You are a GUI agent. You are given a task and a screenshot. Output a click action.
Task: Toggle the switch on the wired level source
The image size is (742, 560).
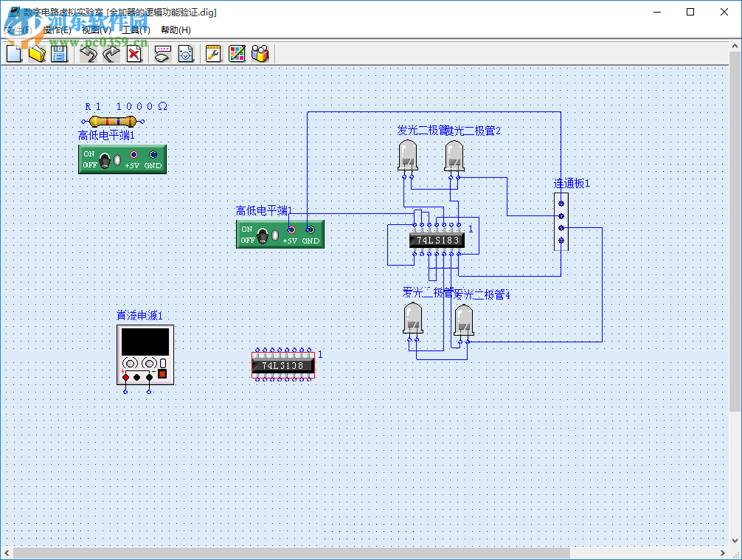264,235
